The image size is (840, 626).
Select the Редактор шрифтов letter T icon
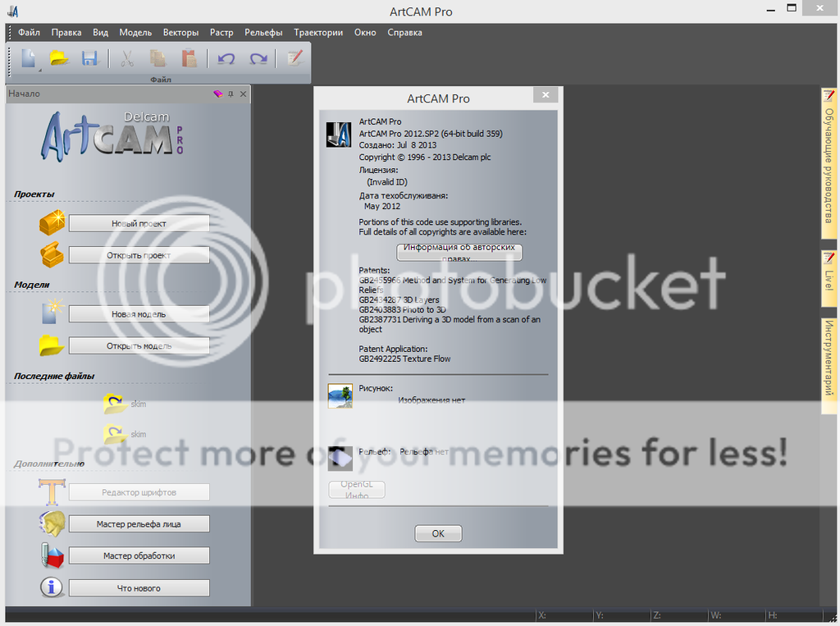51,491
